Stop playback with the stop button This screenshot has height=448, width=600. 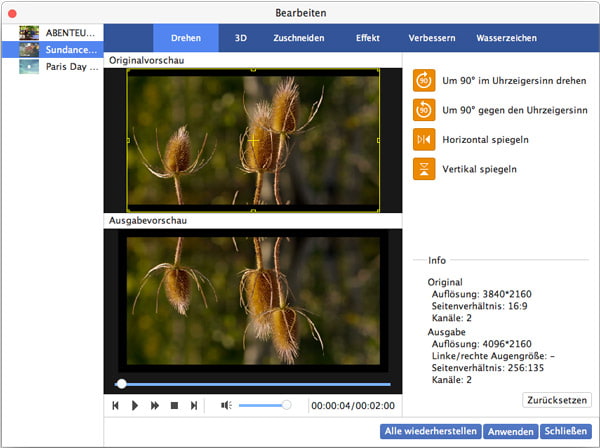click(174, 405)
